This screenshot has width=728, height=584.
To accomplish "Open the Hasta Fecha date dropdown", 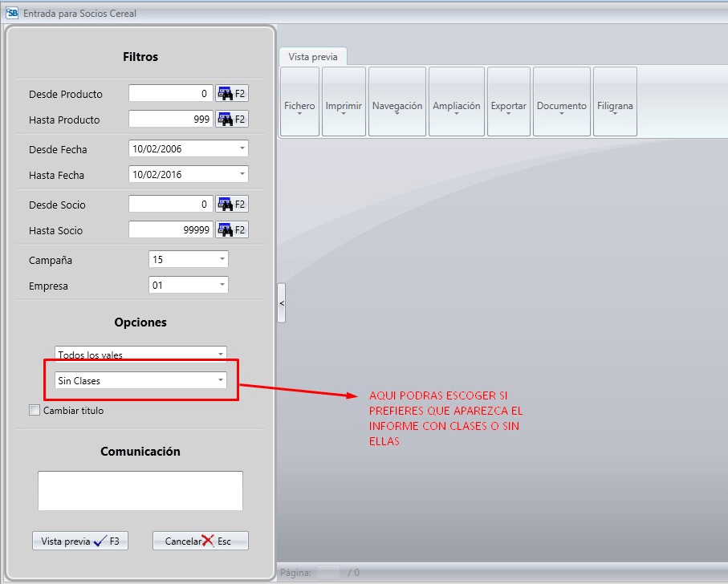I will coord(242,175).
